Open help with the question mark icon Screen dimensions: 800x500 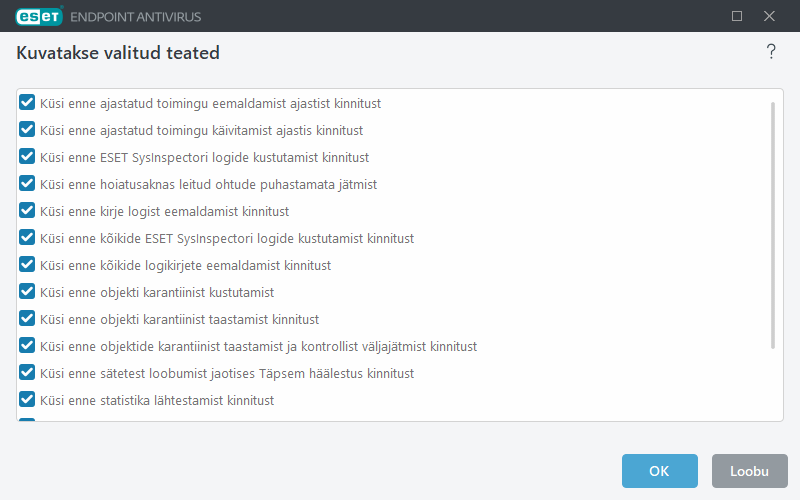771,52
